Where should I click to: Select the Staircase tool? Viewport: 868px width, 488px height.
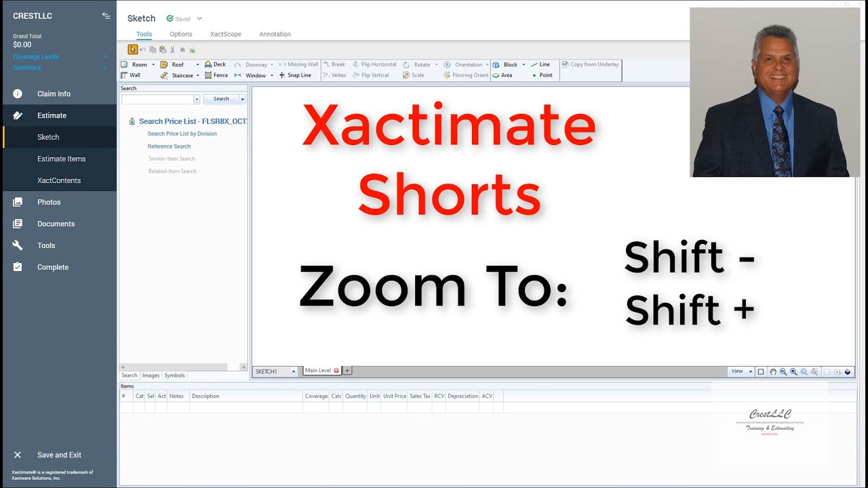(x=177, y=75)
